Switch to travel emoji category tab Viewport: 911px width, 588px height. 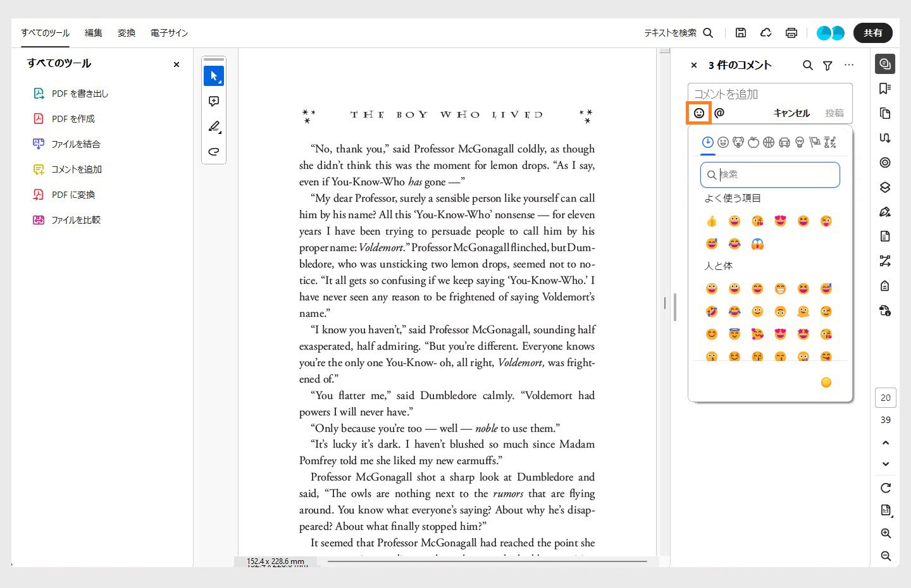[x=784, y=142]
